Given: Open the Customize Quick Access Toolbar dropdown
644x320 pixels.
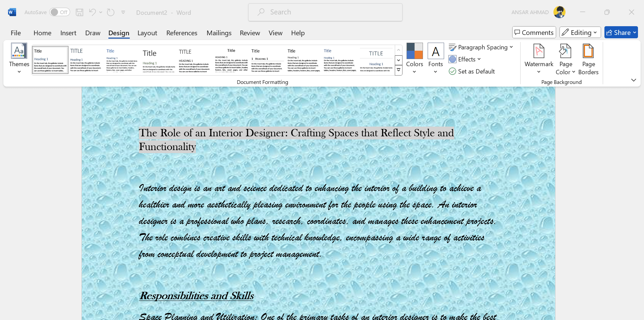Looking at the screenshot, I should [123, 12].
